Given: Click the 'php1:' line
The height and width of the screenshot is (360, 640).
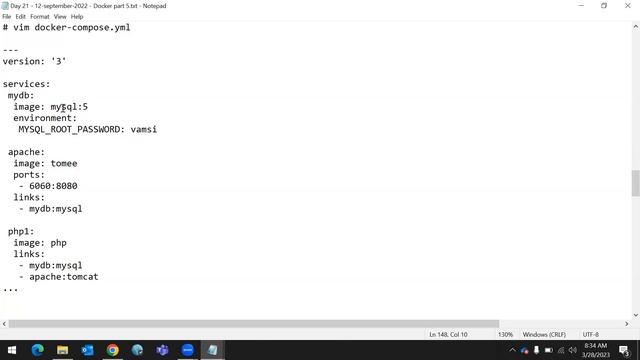Looking at the screenshot, I should point(21,232).
